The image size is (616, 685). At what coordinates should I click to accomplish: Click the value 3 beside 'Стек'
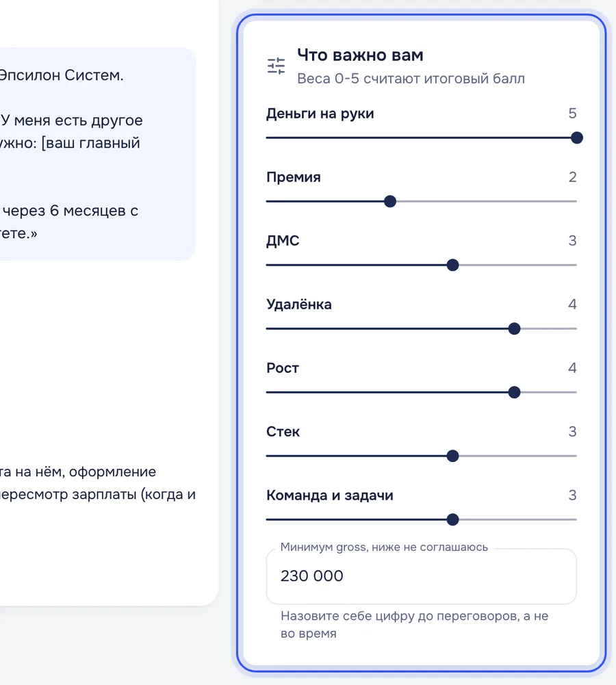click(x=572, y=432)
